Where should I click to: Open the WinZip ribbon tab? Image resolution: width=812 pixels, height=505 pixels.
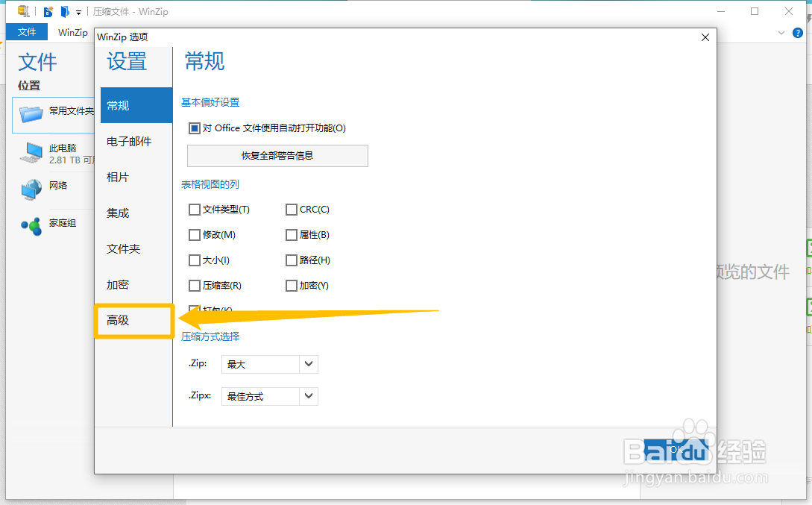coord(72,32)
